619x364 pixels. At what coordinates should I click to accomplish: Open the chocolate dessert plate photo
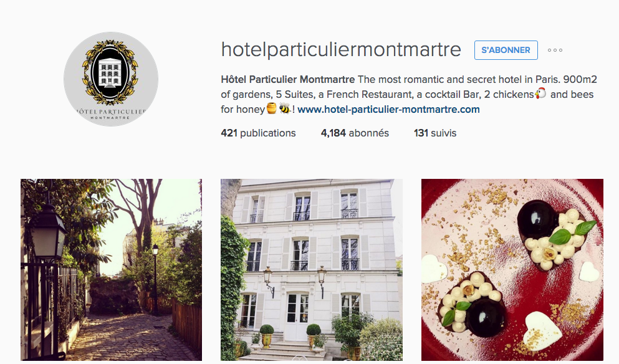[x=512, y=270]
